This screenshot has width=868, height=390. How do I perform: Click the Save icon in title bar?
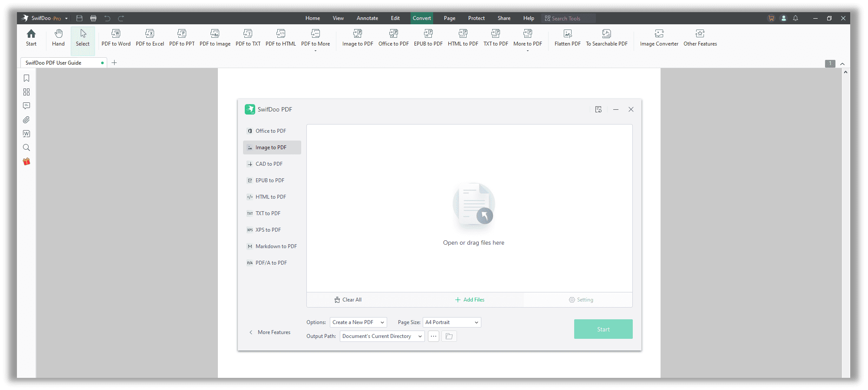click(79, 18)
